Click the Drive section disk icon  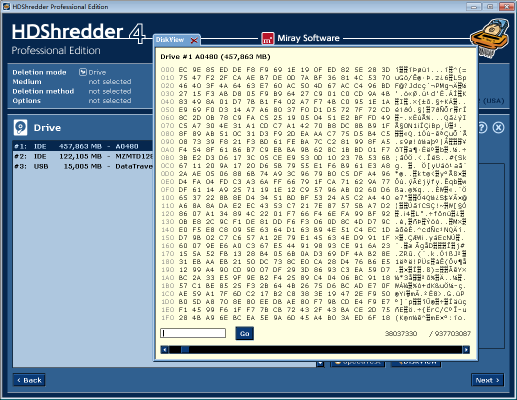[20, 128]
